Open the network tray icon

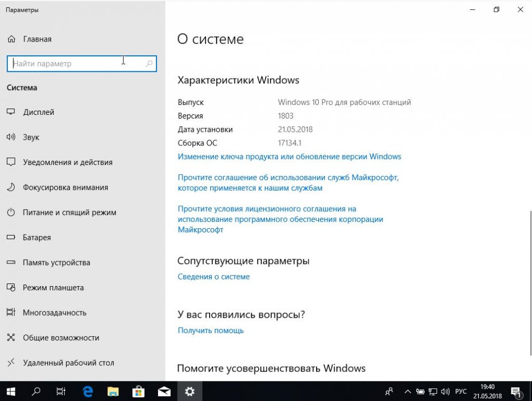(x=432, y=392)
